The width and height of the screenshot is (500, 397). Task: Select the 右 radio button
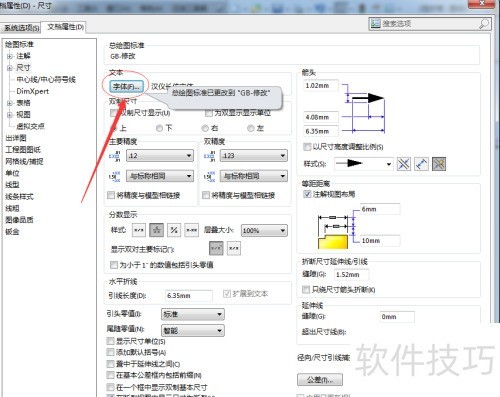point(205,128)
